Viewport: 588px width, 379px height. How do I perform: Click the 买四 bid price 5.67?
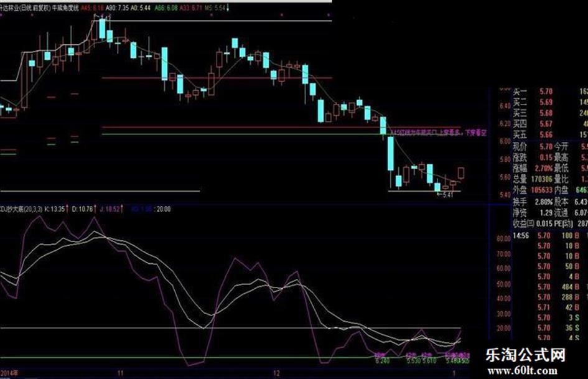pyautogui.click(x=546, y=124)
